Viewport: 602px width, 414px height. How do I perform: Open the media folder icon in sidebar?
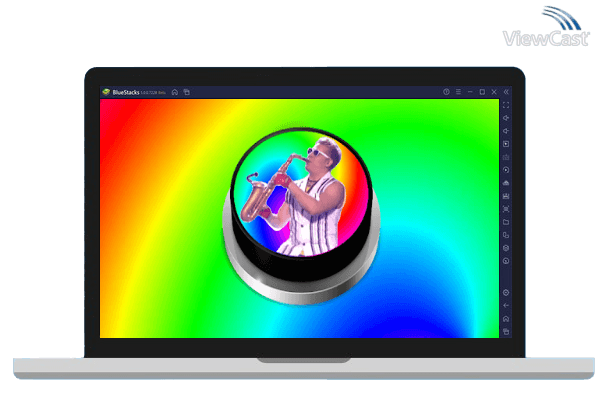[x=506, y=222]
